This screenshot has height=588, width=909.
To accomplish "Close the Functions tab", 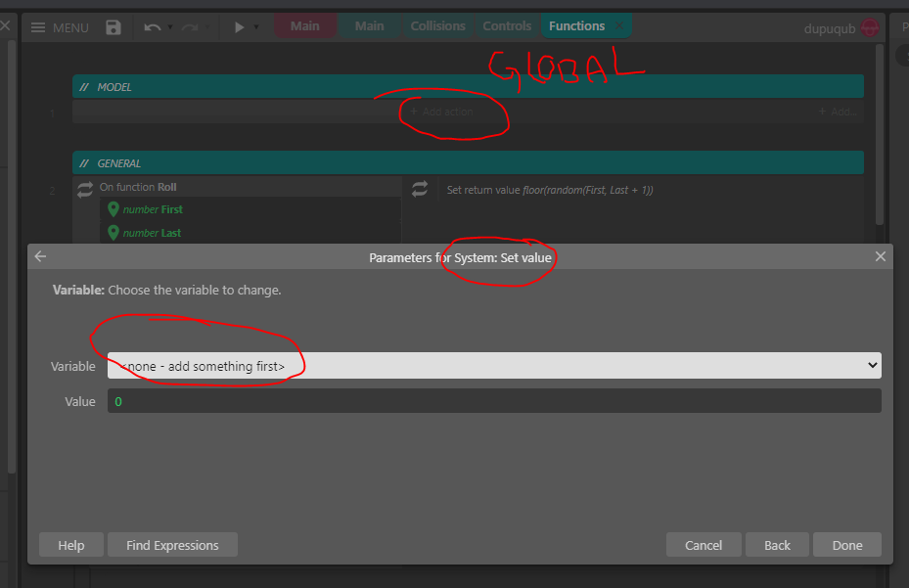I will pos(619,26).
